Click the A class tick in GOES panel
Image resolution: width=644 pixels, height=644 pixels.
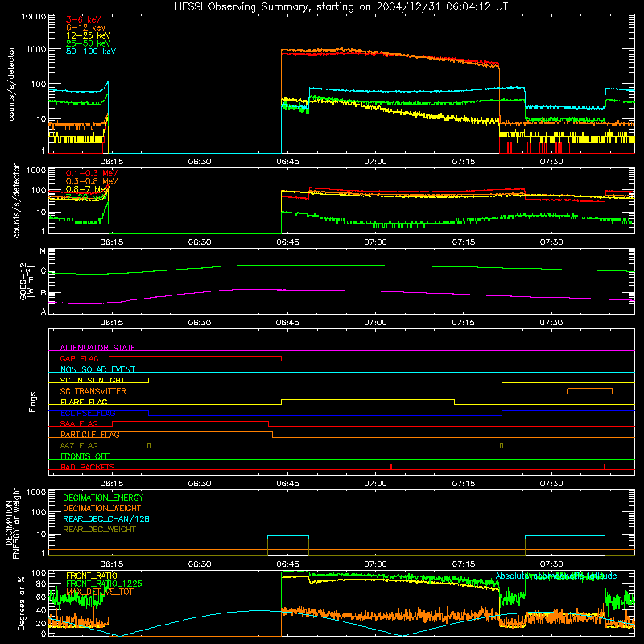pyautogui.click(x=43, y=312)
